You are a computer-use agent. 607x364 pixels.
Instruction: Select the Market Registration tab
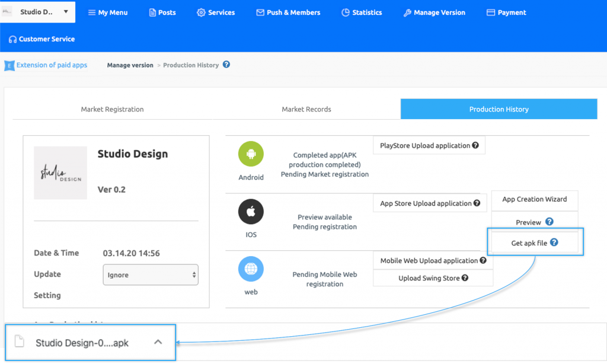click(x=113, y=109)
